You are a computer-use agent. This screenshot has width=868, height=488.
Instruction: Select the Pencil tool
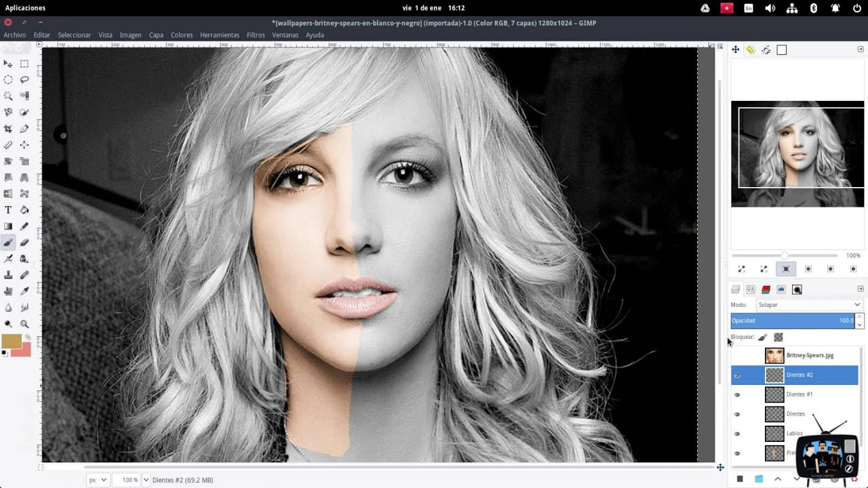[24, 226]
